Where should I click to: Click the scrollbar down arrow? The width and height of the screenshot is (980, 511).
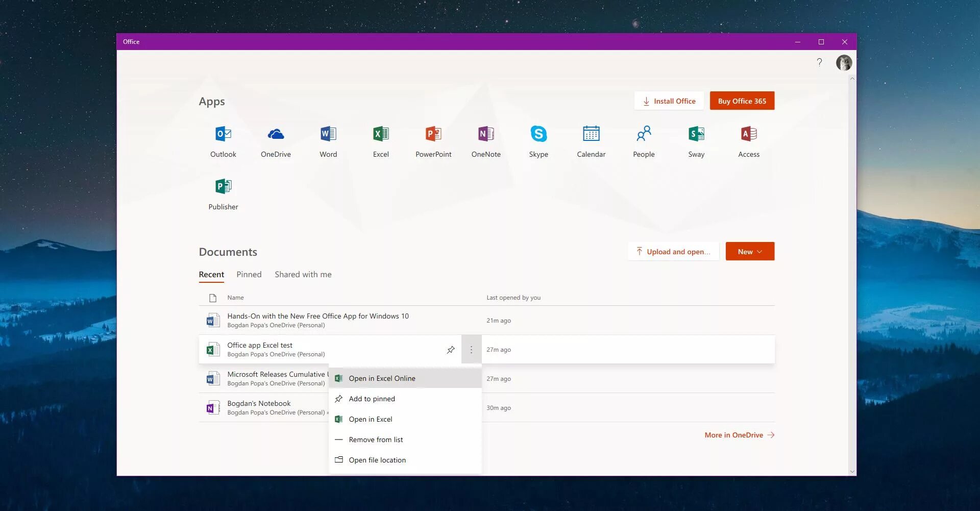click(x=852, y=472)
